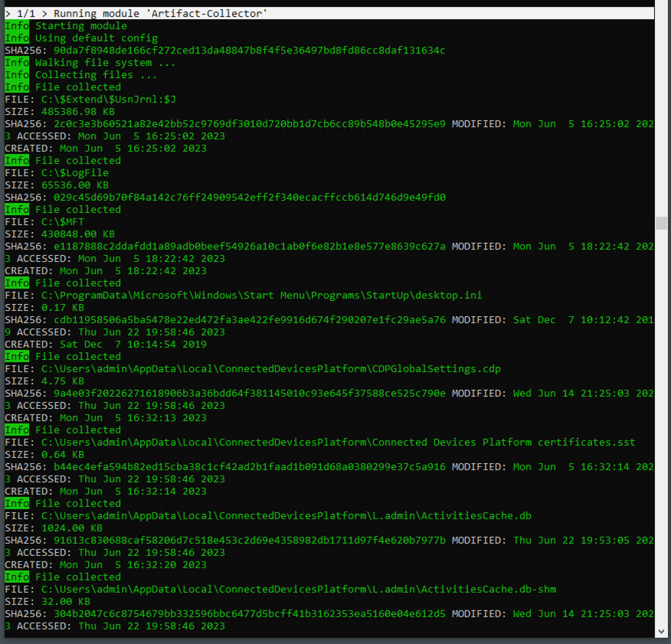Image resolution: width=671 pixels, height=644 pixels.
Task: Click the Info badge beside 'Starting module'
Action: [x=17, y=26]
